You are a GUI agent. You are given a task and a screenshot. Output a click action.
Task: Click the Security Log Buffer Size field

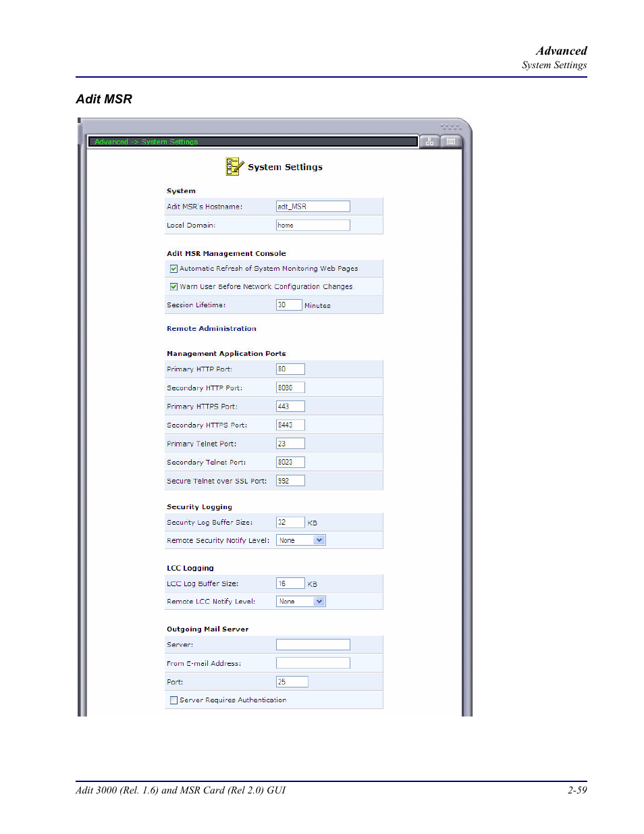pyautogui.click(x=290, y=523)
